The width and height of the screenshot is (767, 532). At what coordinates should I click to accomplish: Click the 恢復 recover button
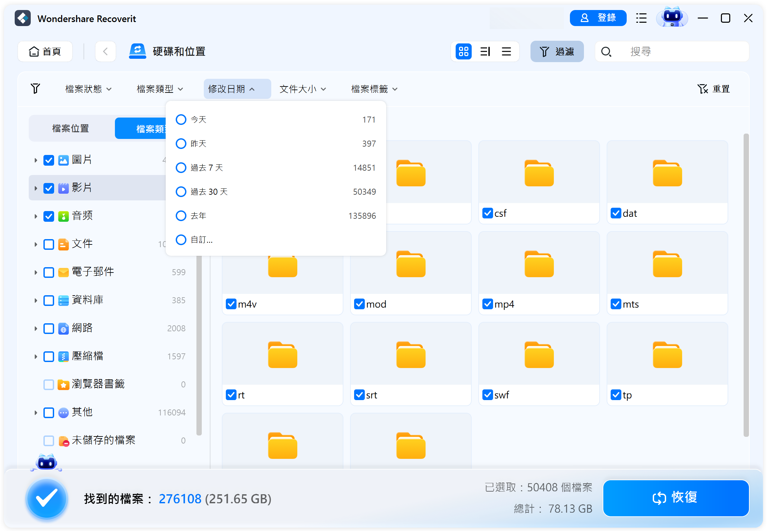click(676, 498)
